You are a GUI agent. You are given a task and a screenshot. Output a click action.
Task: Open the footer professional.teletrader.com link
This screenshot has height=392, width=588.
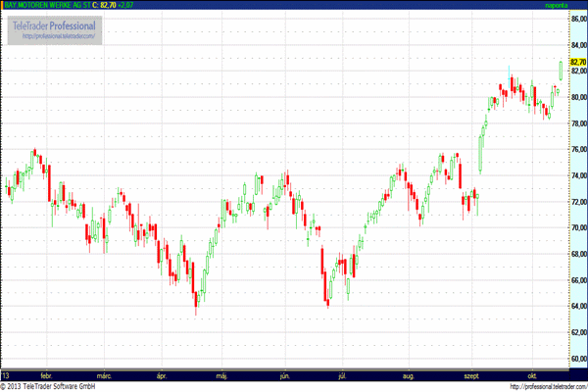pos(536,386)
